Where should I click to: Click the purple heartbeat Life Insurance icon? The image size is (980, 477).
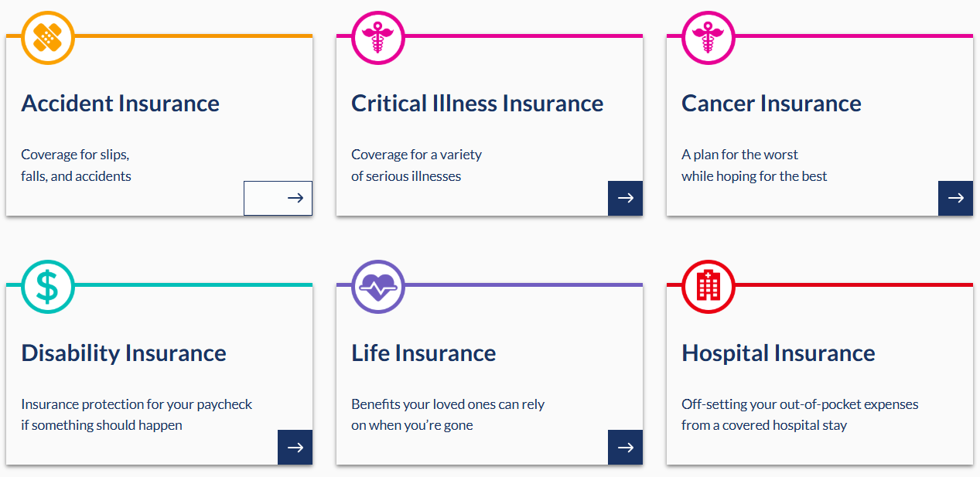tap(377, 286)
